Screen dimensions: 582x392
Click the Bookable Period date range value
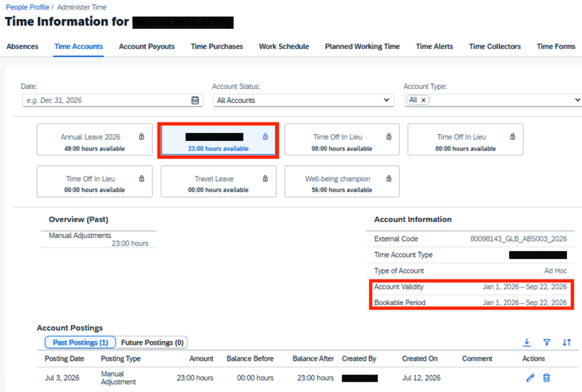524,303
